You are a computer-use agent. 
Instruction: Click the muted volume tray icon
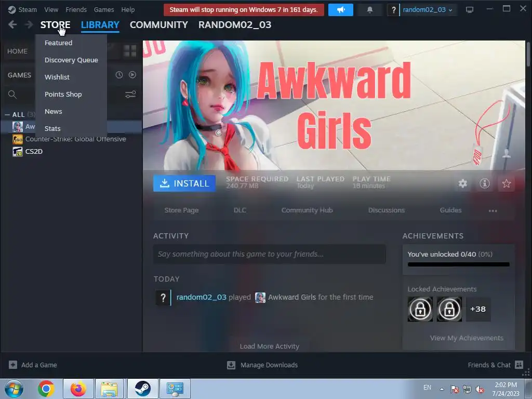pos(480,389)
